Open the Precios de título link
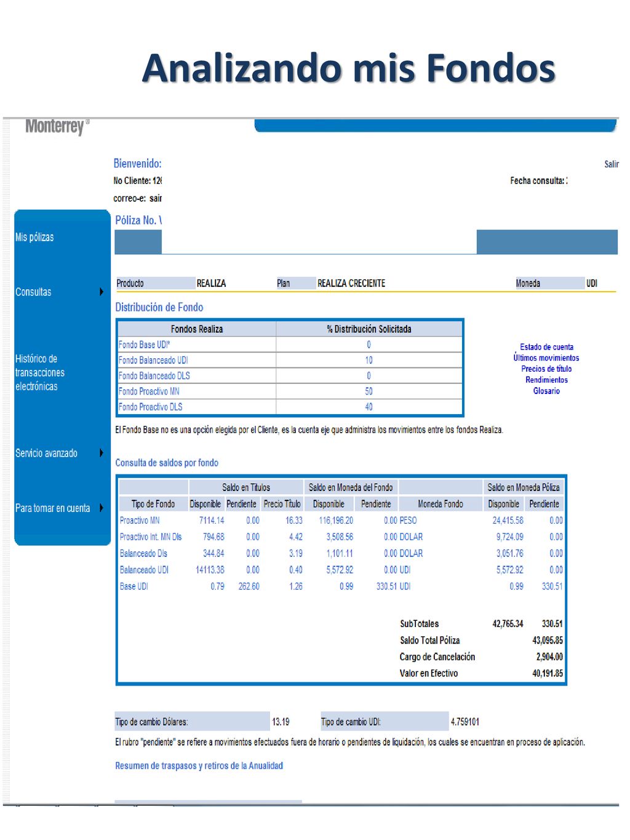 (546, 369)
